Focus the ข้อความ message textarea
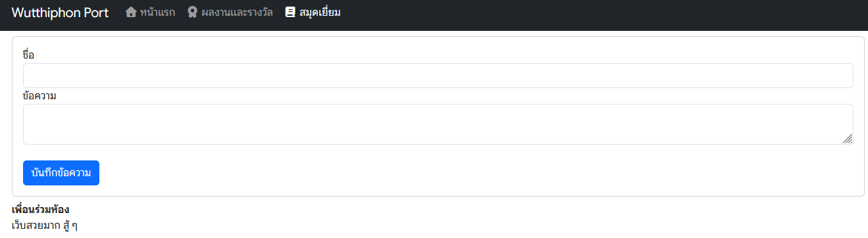The height and width of the screenshot is (238, 868). click(438, 124)
